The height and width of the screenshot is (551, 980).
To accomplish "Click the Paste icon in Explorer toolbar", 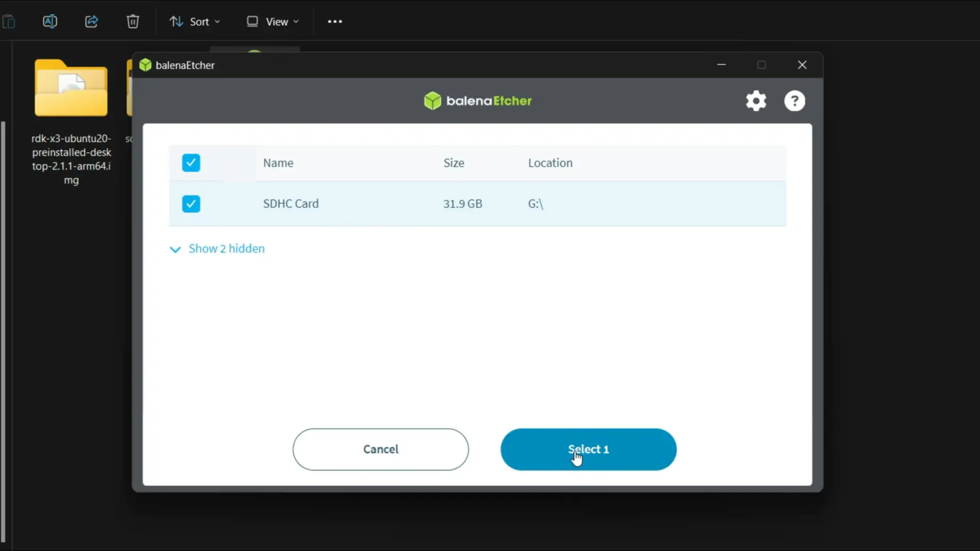I will tap(9, 21).
